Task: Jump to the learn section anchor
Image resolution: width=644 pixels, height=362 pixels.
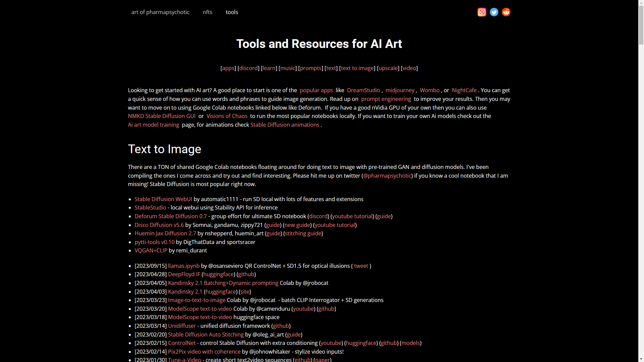Action: pos(269,68)
